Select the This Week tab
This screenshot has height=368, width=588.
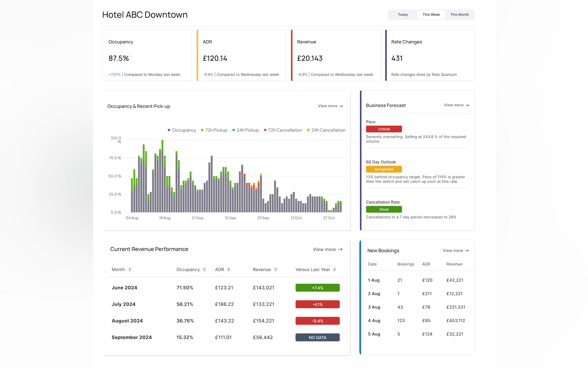[431, 15]
